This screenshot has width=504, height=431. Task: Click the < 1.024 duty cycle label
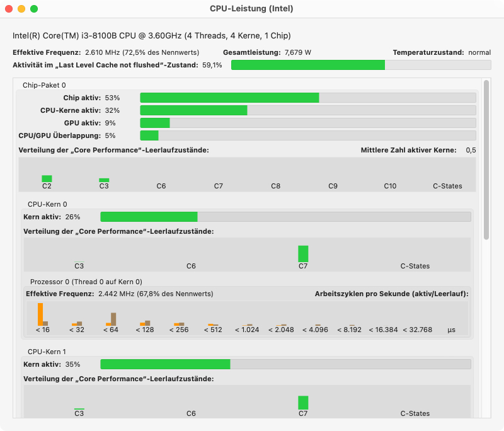click(x=247, y=330)
